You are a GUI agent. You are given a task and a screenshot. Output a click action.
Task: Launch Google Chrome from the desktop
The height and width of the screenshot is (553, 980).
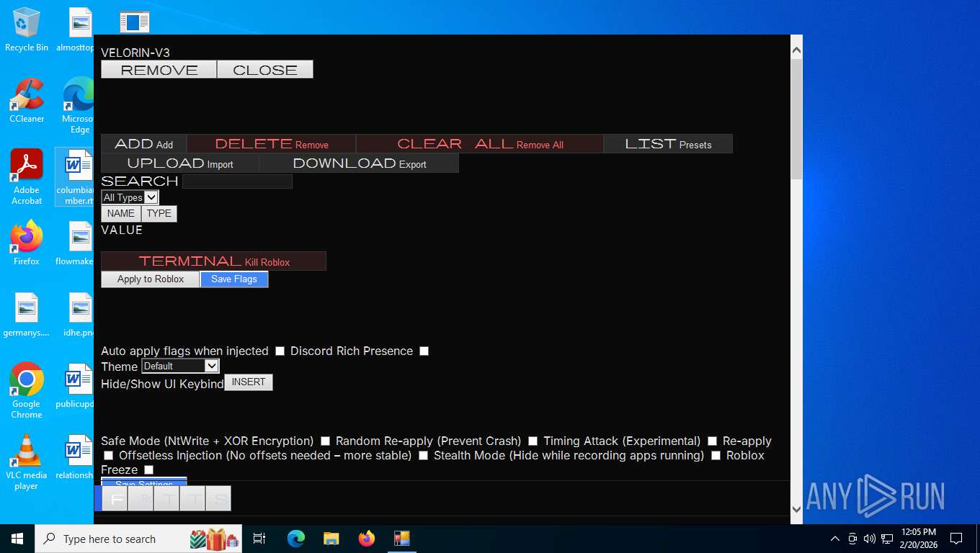tap(27, 390)
